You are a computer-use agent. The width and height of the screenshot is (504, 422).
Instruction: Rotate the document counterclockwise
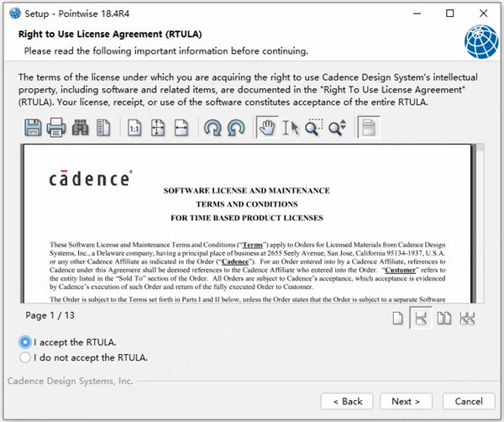tap(236, 128)
